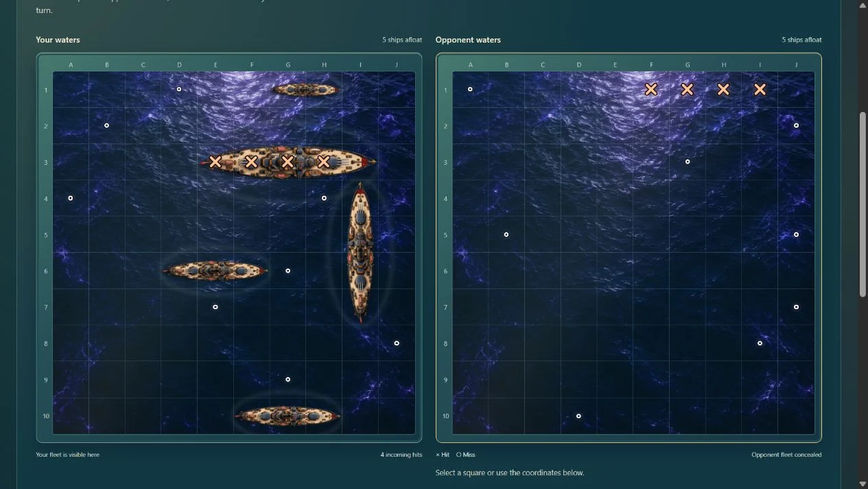Click the hit marker at H1 in Opponent waters
This screenshot has width=868, height=489.
(x=723, y=89)
